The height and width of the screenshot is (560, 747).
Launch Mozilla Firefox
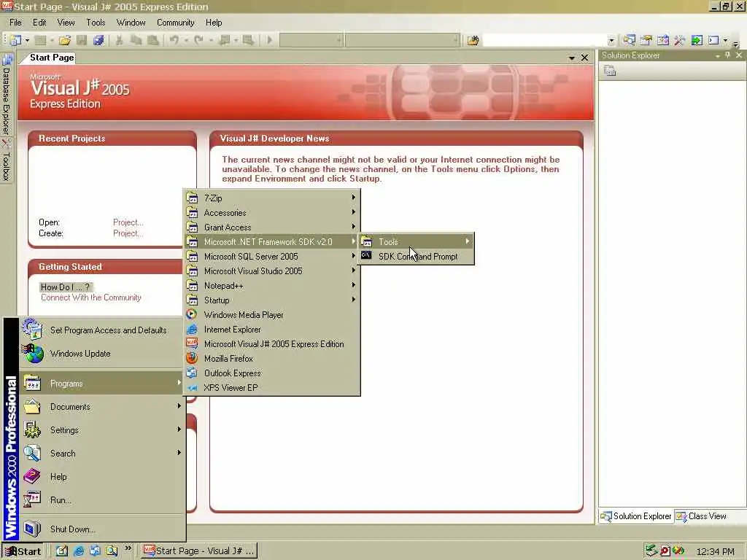(271, 359)
